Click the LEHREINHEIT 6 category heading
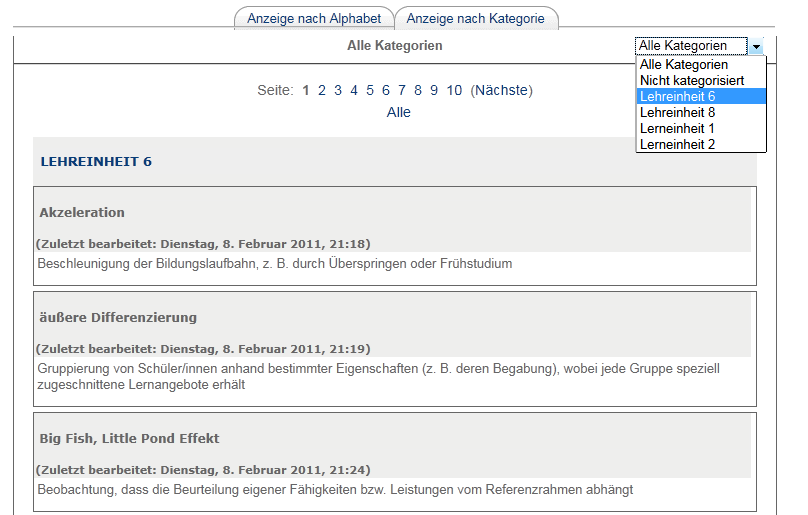This screenshot has width=808, height=515. click(x=96, y=161)
